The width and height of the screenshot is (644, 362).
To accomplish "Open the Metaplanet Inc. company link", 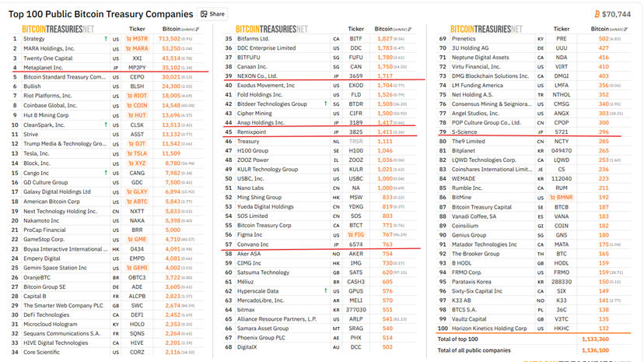I will [44, 67].
